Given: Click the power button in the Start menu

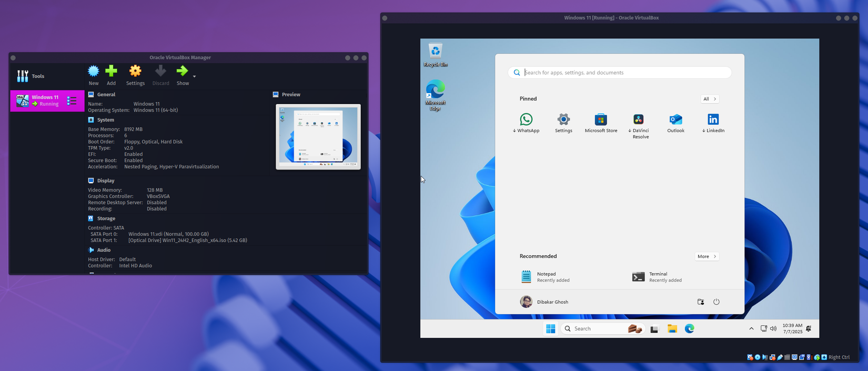Looking at the screenshot, I should 716,302.
